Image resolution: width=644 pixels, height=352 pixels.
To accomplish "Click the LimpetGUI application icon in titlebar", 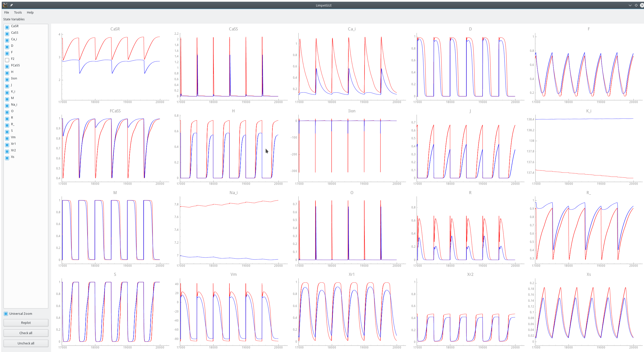I will (x=5, y=5).
